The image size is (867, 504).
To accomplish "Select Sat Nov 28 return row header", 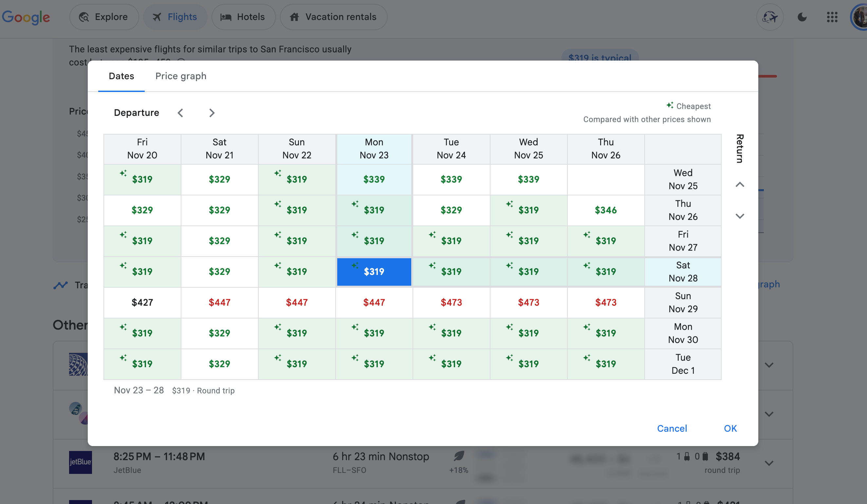I will (x=683, y=272).
